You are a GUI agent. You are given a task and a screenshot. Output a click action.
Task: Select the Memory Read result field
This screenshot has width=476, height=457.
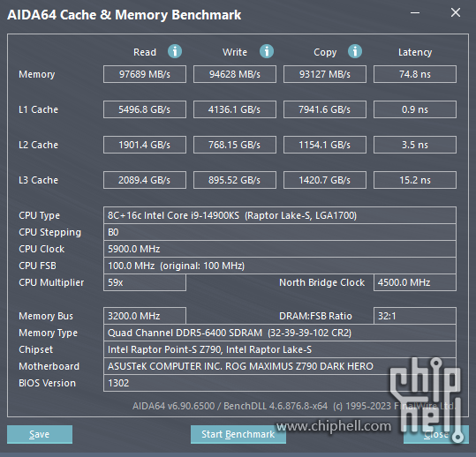[x=145, y=74]
